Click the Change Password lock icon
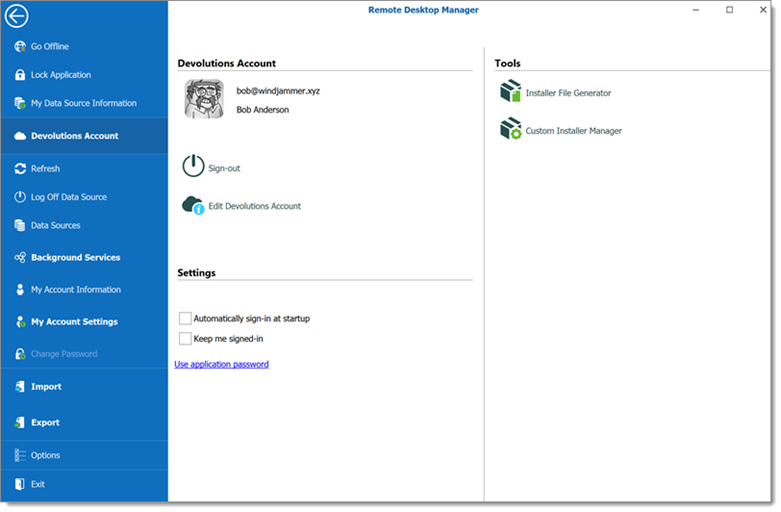 pos(20,354)
